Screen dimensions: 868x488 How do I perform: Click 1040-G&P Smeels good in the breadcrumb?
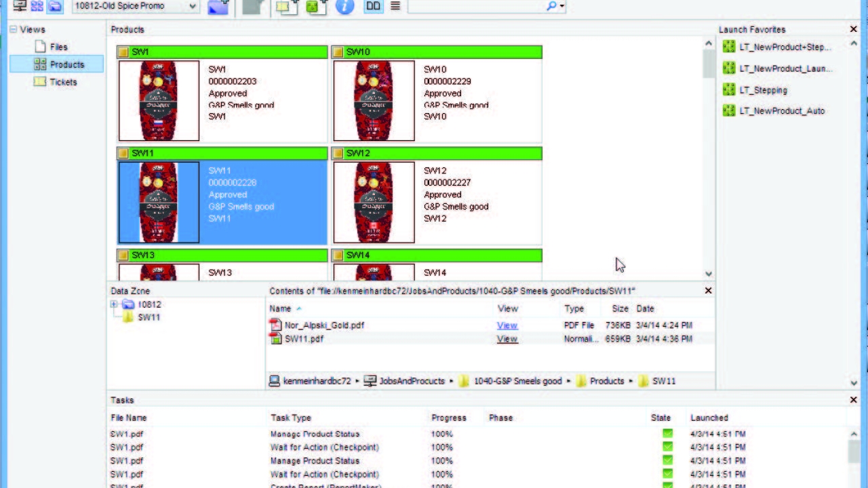click(x=517, y=381)
